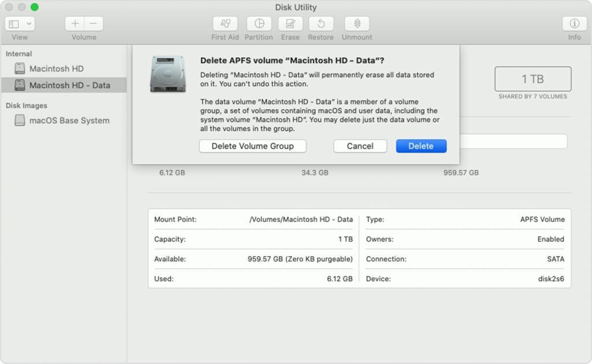Click the 959.57 GB (Zero KB purgeable) value
Image resolution: width=592 pixels, height=364 pixels.
click(300, 259)
